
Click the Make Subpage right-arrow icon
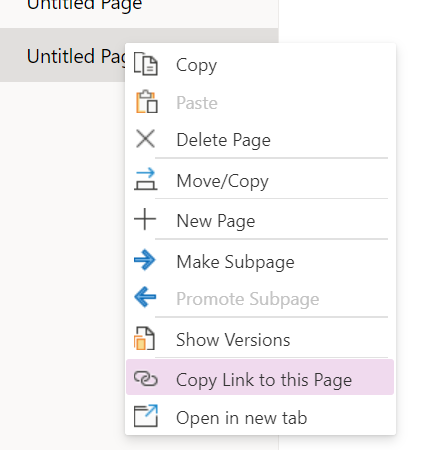145,260
